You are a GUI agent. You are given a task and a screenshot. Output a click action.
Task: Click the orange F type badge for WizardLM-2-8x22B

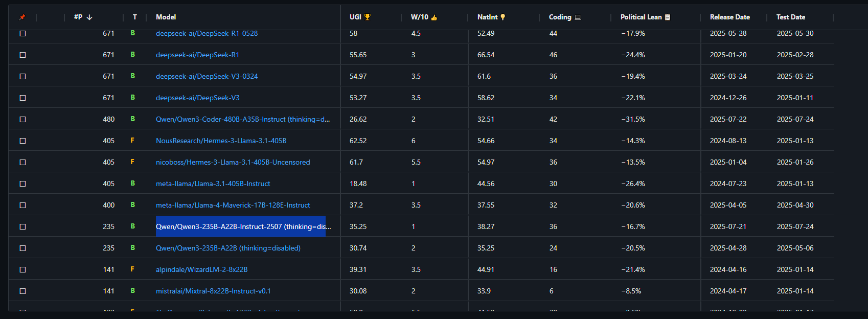pyautogui.click(x=132, y=269)
